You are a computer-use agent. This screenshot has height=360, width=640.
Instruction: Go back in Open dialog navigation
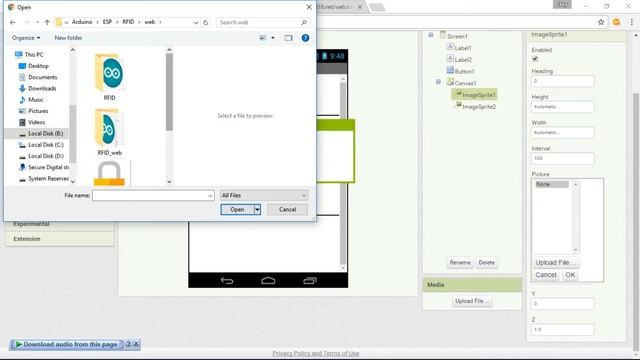[13, 22]
